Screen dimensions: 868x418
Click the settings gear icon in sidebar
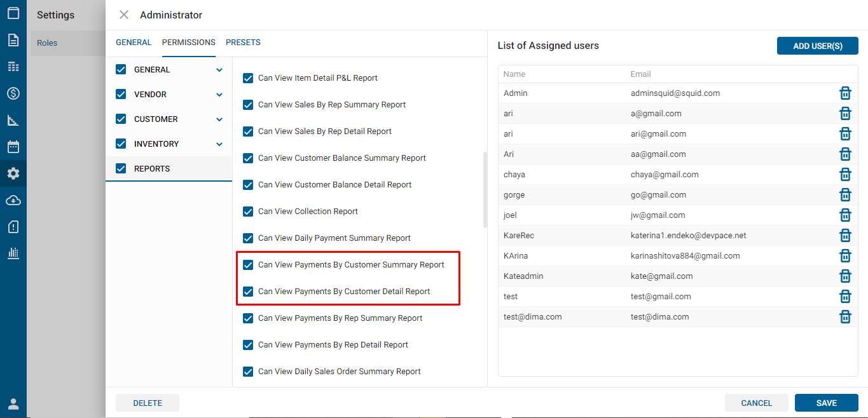13,173
